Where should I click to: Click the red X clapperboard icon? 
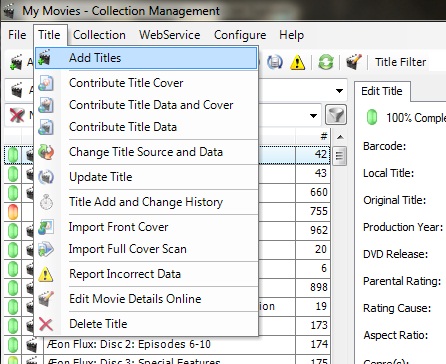click(17, 115)
